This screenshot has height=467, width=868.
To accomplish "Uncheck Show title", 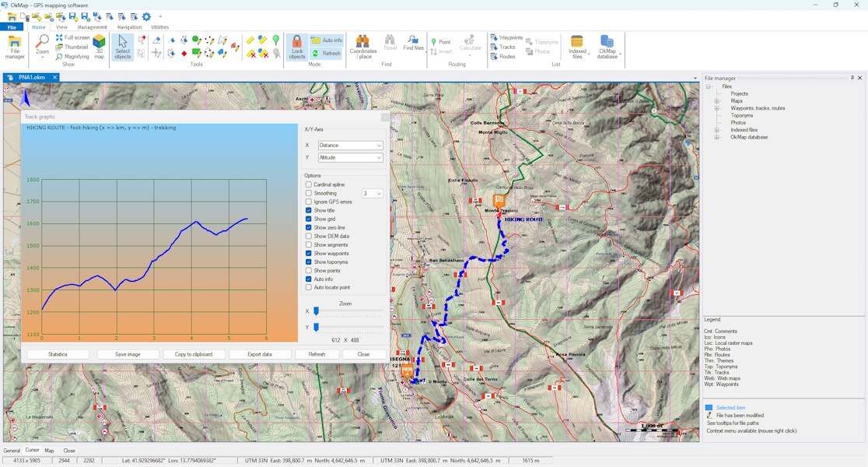I will coord(309,210).
